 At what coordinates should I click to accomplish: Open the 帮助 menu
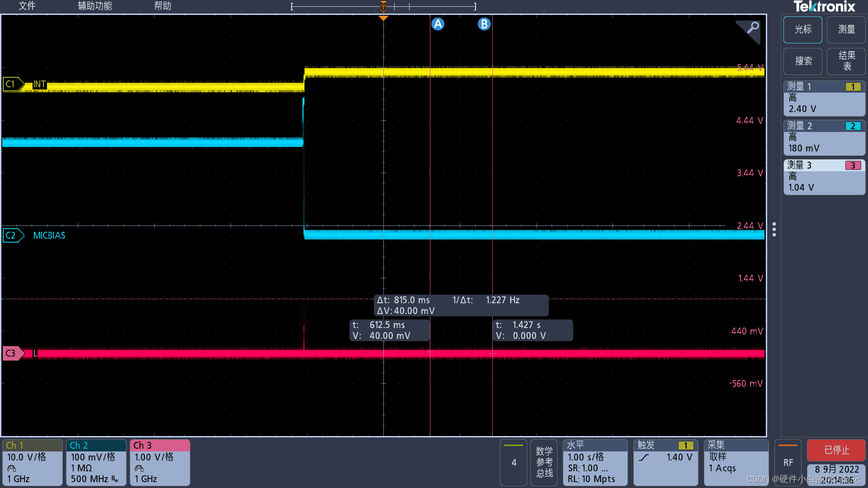pyautogui.click(x=162, y=6)
